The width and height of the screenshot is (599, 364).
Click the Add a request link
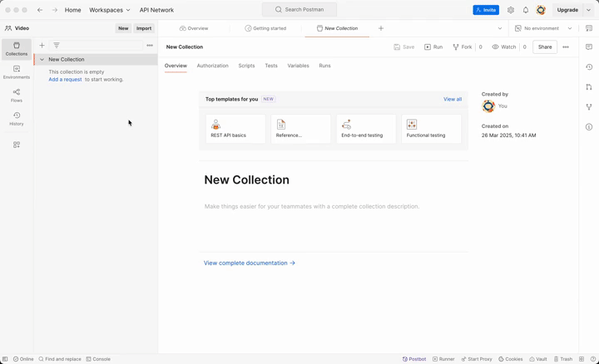65,80
